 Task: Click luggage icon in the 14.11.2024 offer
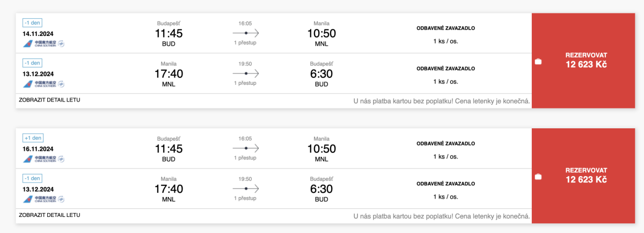[538, 62]
